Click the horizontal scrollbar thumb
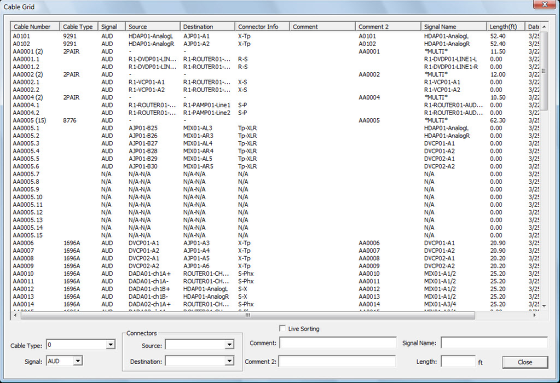 248,315
